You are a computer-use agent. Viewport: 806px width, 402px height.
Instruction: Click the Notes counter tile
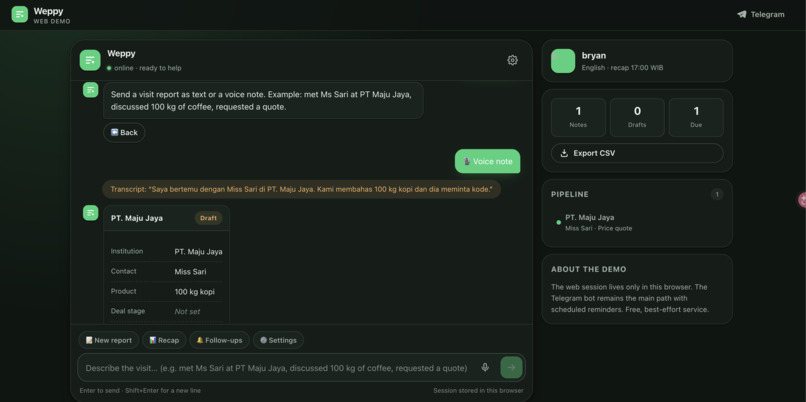click(578, 117)
